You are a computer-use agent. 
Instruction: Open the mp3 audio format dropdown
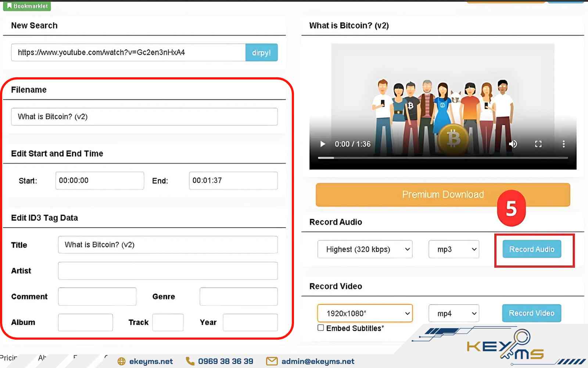[454, 249]
